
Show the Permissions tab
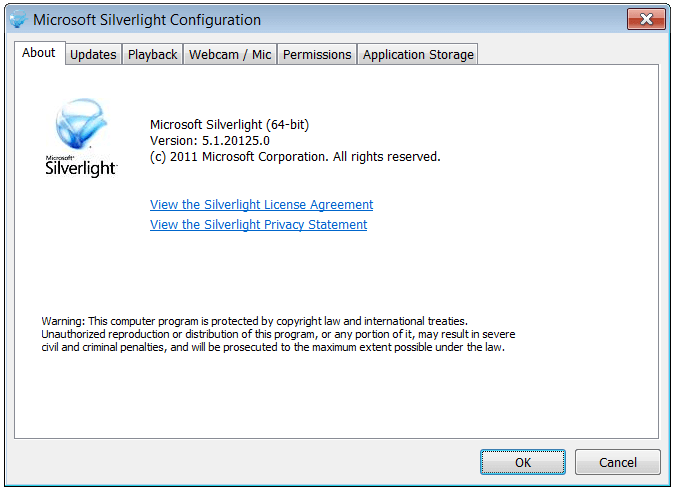pyautogui.click(x=317, y=55)
